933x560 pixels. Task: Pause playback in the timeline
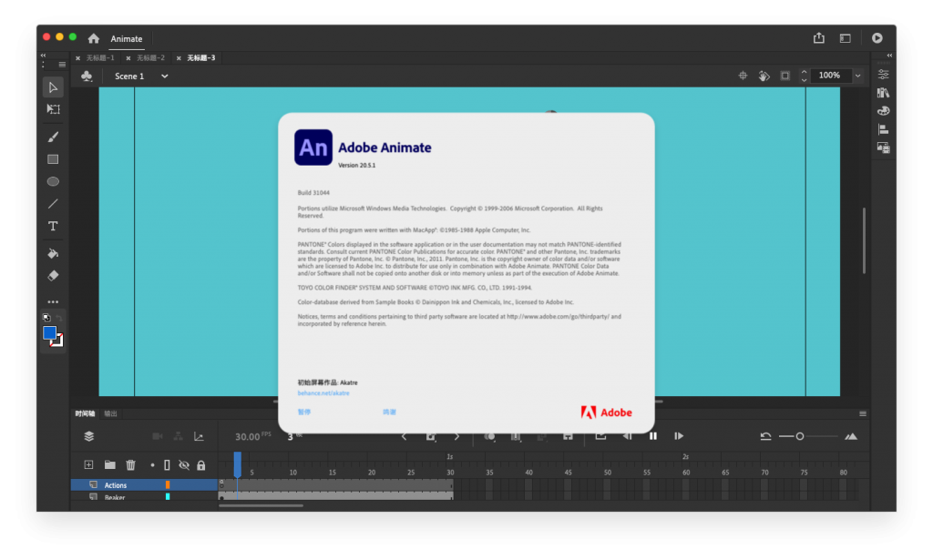tap(652, 436)
